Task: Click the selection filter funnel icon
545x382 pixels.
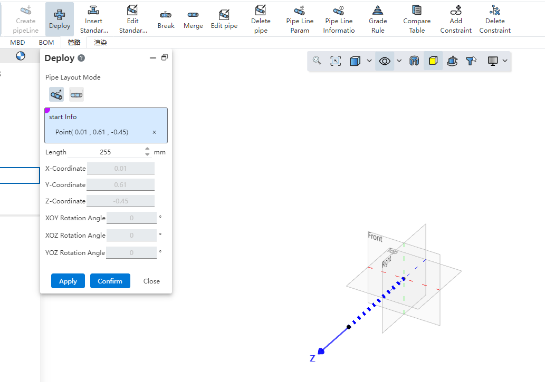Action: (x=471, y=61)
